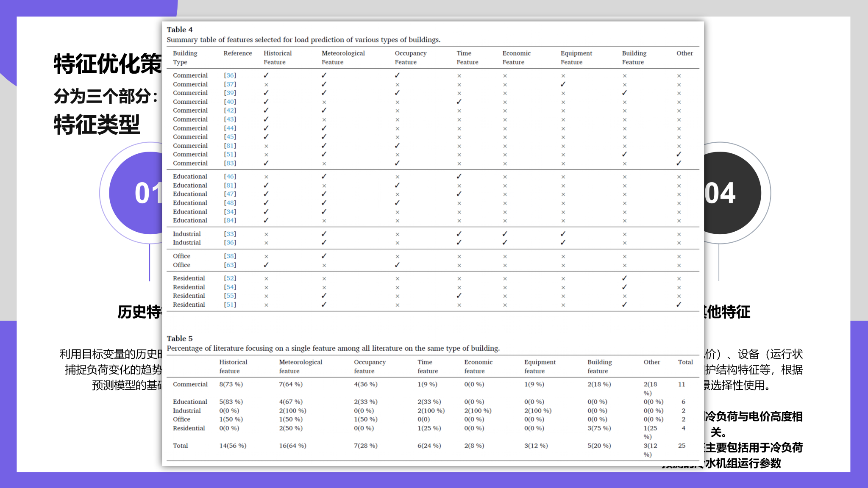The height and width of the screenshot is (488, 868).
Task: Click citation [33] in Industrial row
Action: pos(230,234)
